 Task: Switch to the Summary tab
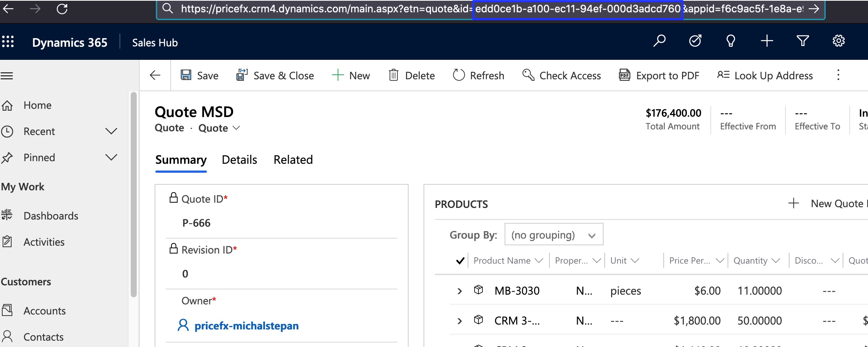(181, 160)
